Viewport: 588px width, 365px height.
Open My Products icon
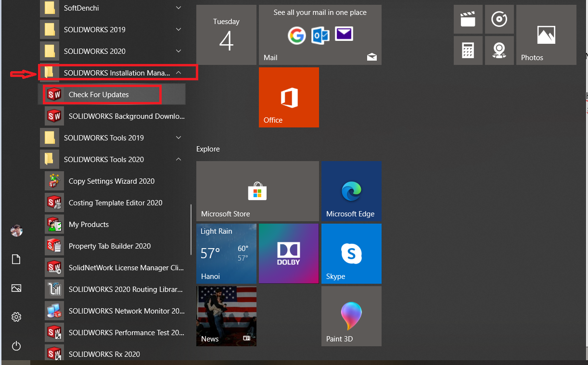[x=54, y=225]
